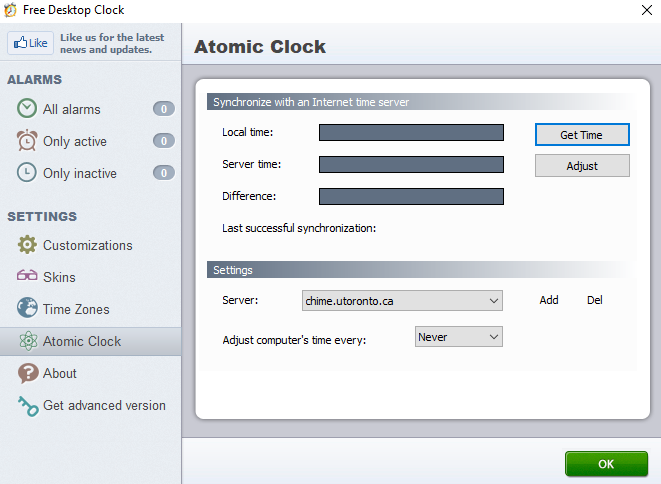This screenshot has width=661, height=484.
Task: Open the Server dropdown list
Action: tap(402, 301)
